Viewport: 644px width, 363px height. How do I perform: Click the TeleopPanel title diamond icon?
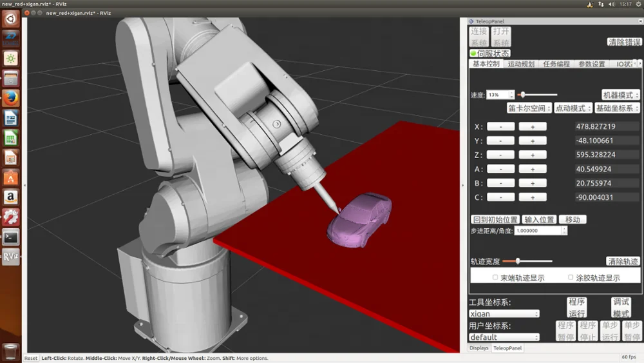[x=471, y=21]
